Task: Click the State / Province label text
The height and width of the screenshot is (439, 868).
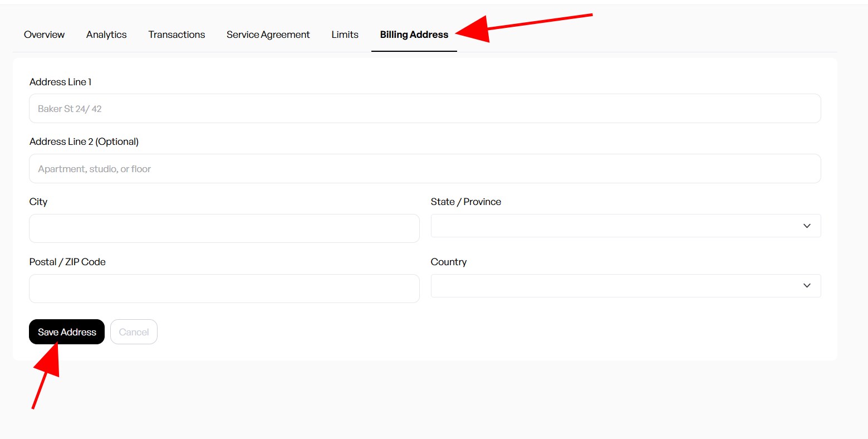Action: pos(465,202)
